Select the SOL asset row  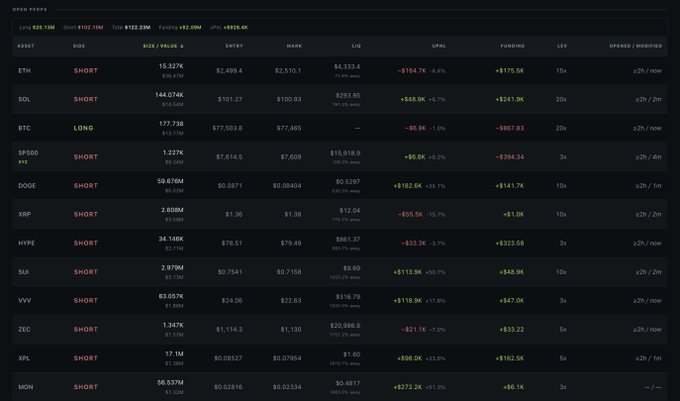(340, 99)
